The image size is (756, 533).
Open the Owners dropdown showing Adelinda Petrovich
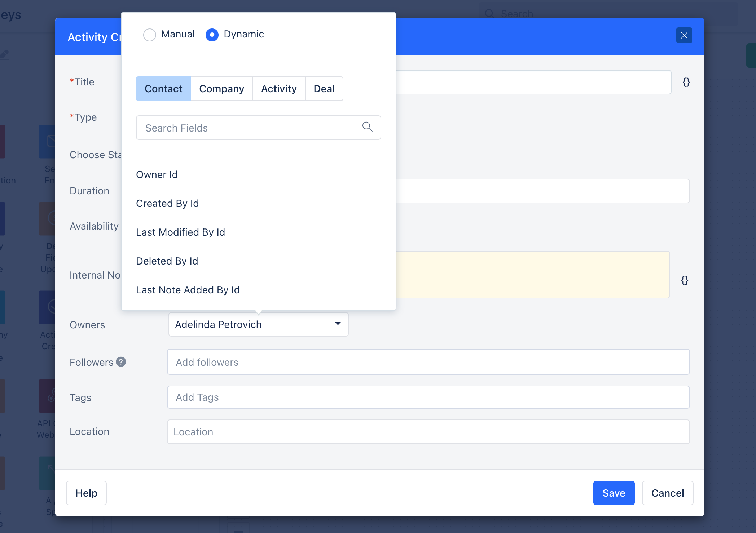(x=258, y=324)
